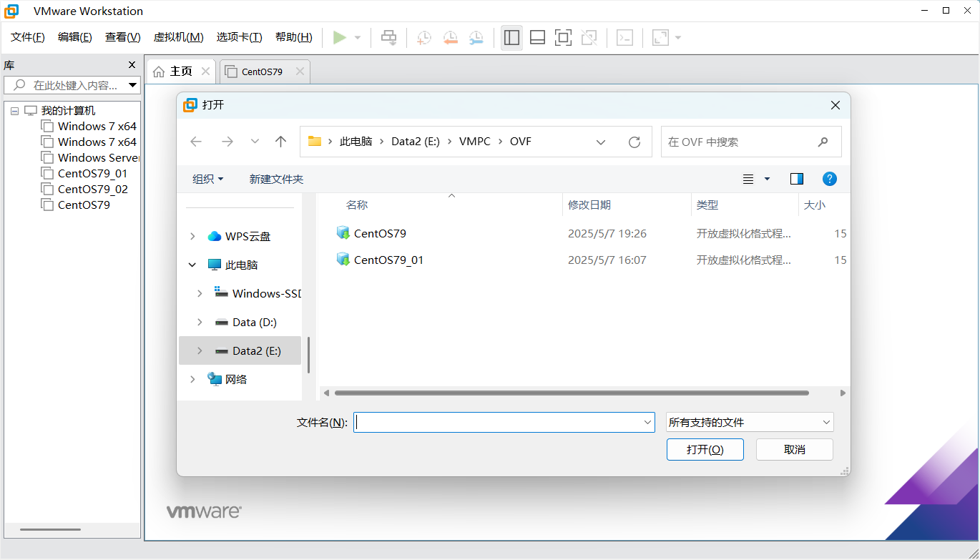Click the Unity mode toolbar icon
The height and width of the screenshot is (560, 980).
(589, 38)
